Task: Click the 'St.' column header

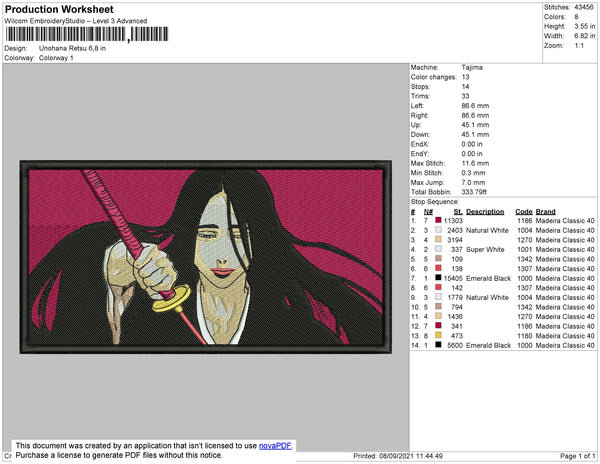Action: (x=458, y=212)
